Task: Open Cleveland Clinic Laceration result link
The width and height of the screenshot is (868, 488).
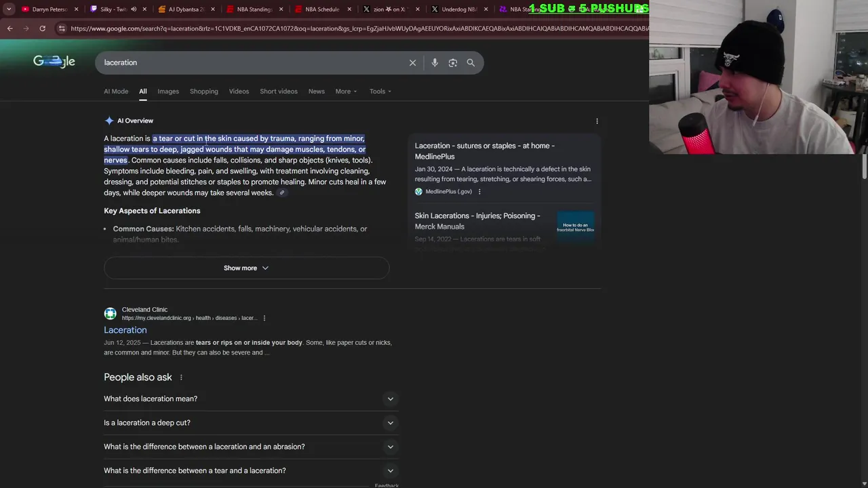Action: [x=125, y=330]
